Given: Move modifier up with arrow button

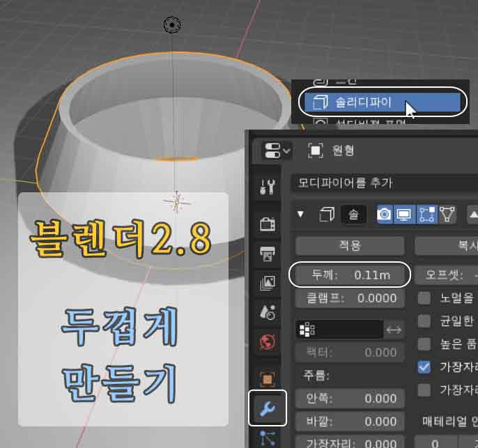Looking at the screenshot, I should (472, 215).
